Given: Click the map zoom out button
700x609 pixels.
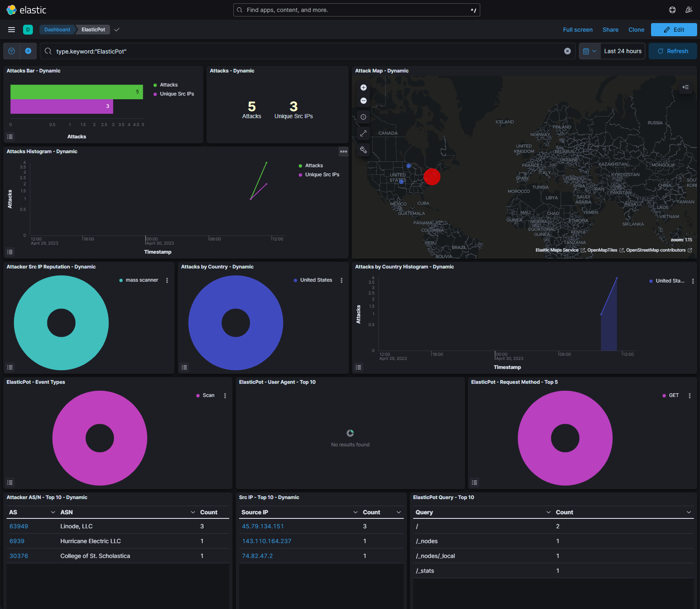Looking at the screenshot, I should [363, 100].
